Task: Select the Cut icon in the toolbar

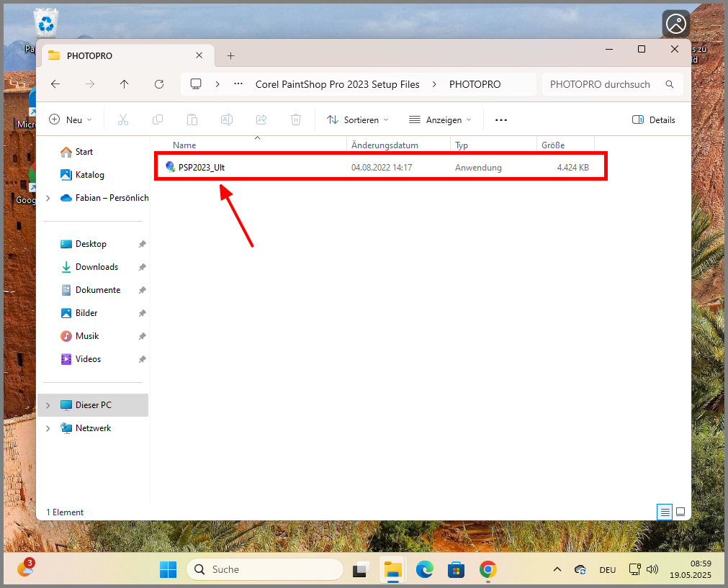Action: coord(123,119)
